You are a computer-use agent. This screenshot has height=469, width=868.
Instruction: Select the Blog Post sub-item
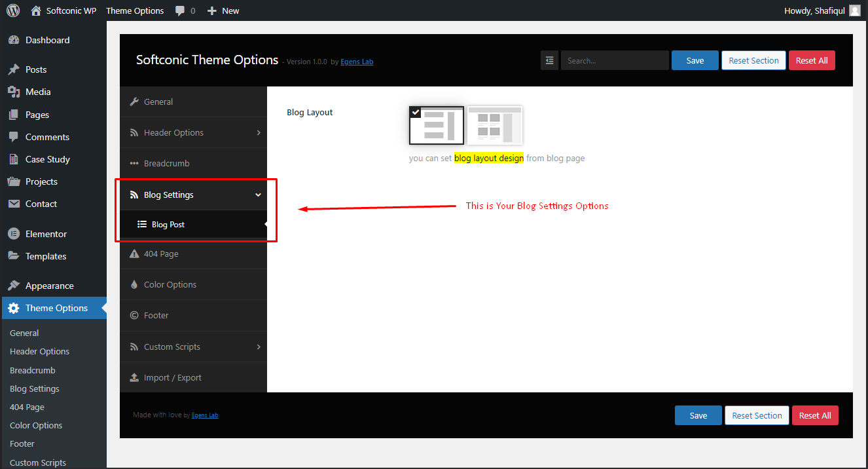[194, 224]
